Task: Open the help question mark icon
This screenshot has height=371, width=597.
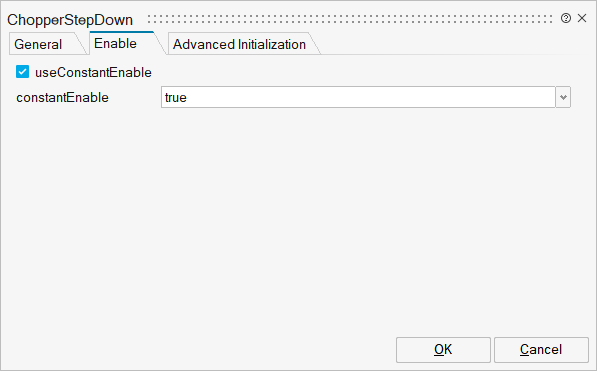Action: click(x=566, y=18)
